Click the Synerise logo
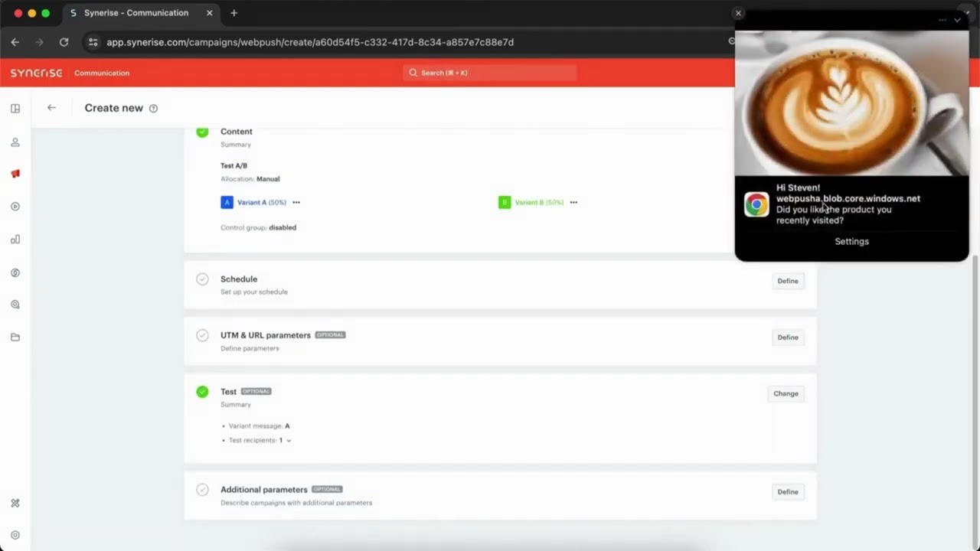Image resolution: width=980 pixels, height=551 pixels. pos(36,73)
